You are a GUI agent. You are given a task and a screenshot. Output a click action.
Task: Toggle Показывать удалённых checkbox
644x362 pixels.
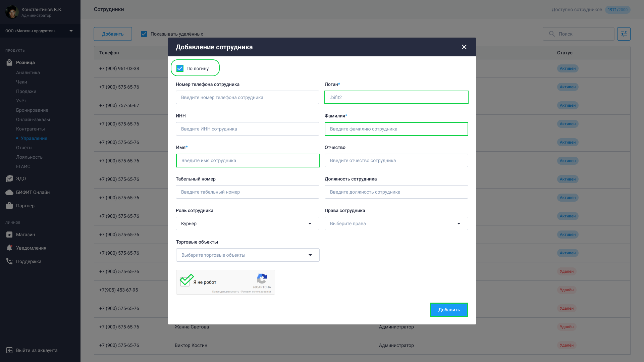pos(144,34)
